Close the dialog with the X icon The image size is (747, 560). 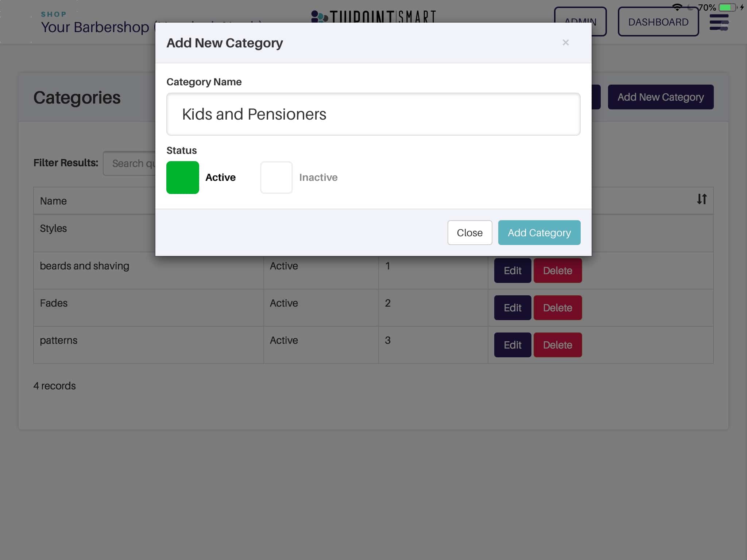tap(565, 43)
